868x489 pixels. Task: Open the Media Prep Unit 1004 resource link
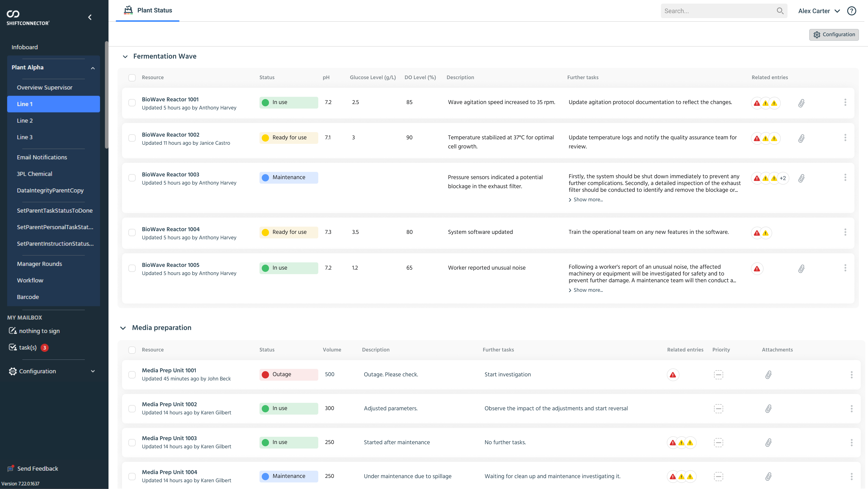pos(170,472)
